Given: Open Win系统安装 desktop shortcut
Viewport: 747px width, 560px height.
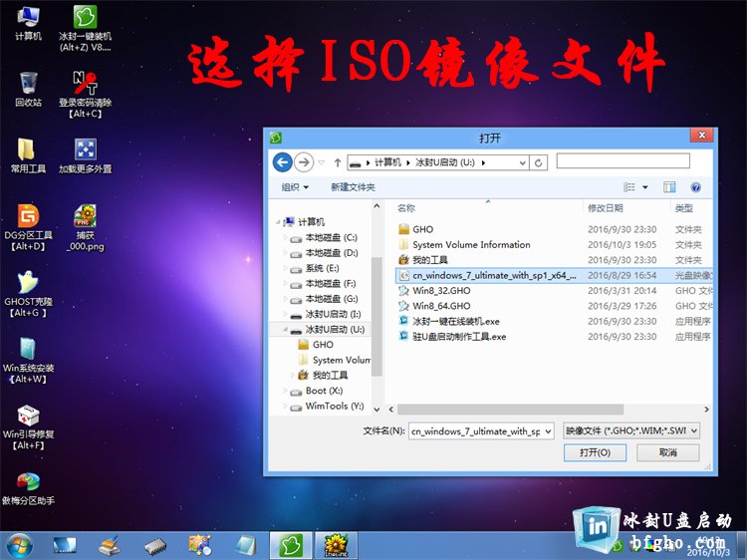Looking at the screenshot, I should [x=28, y=360].
